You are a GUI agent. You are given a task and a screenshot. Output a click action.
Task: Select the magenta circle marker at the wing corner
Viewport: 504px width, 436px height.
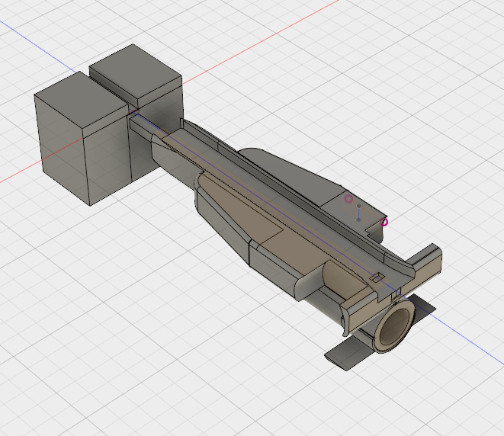coord(384,222)
